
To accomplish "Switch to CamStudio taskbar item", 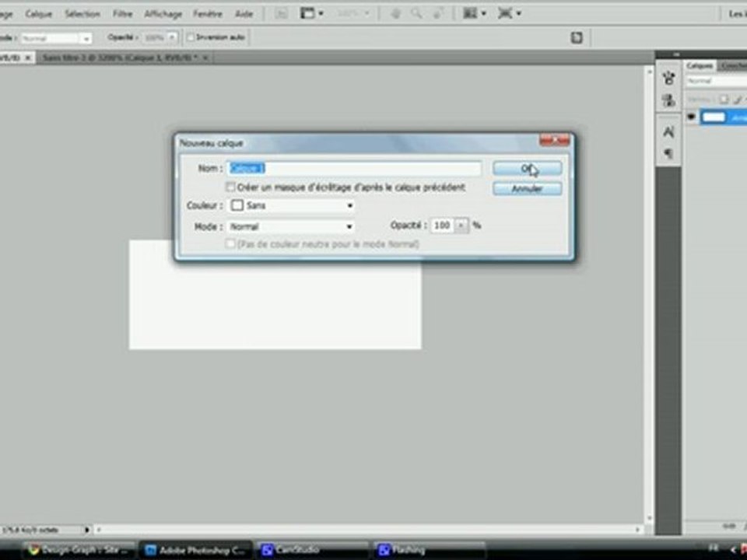I will 313,550.
